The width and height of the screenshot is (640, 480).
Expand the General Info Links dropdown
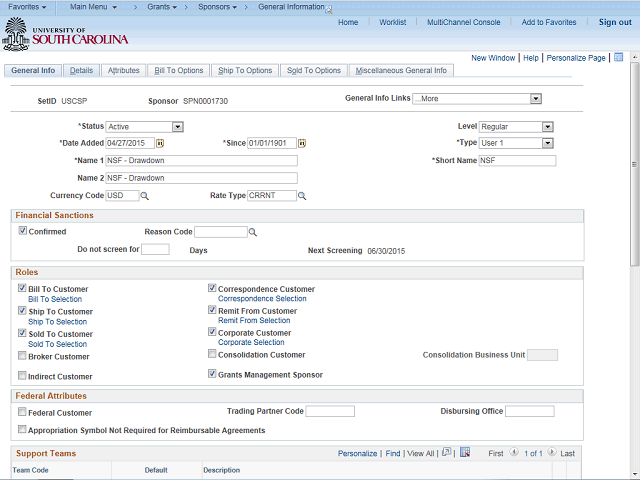point(536,99)
